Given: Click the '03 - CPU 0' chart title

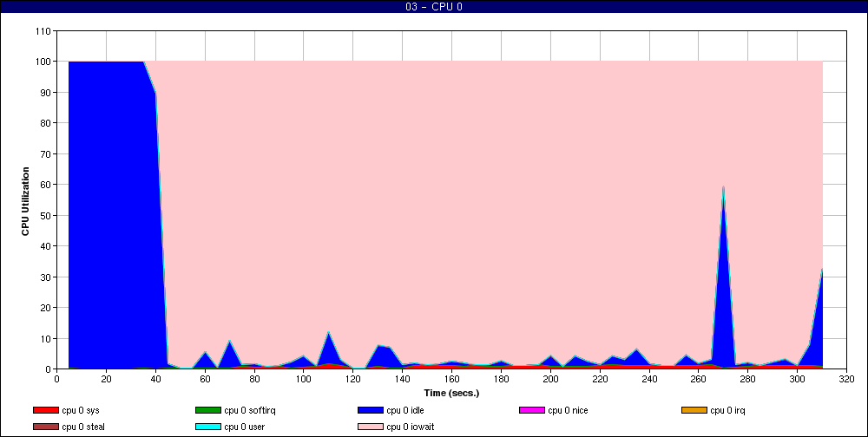Looking at the screenshot, I should point(434,7).
